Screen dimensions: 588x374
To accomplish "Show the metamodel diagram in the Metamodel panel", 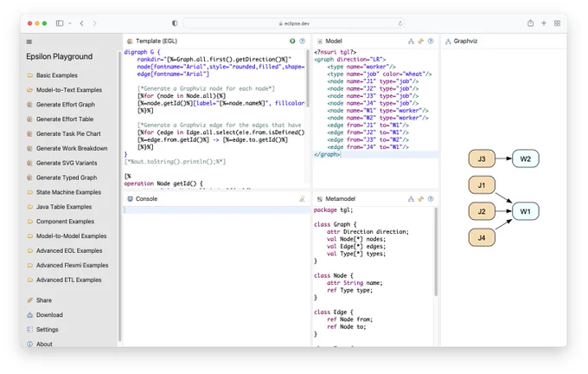I will coord(411,198).
